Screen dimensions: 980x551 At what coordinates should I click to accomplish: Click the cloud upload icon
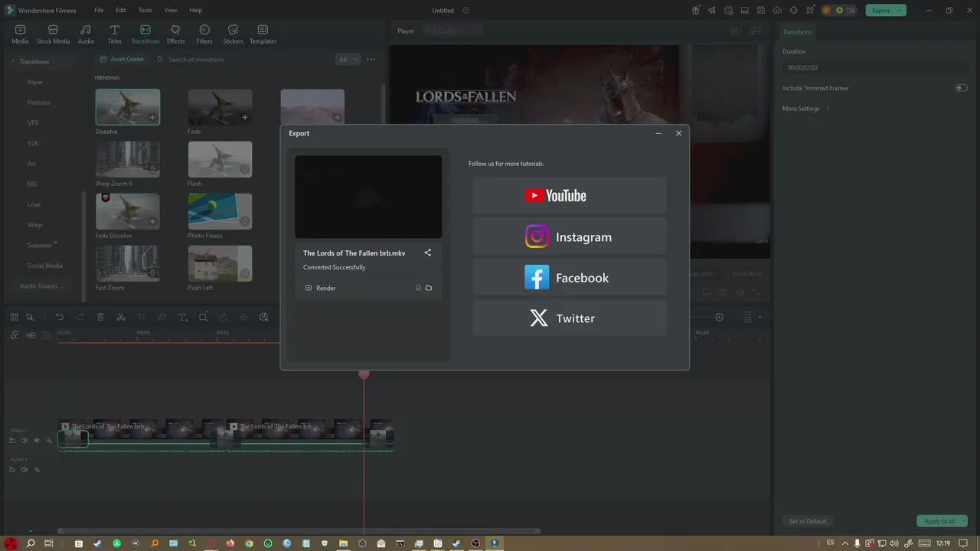[x=777, y=10]
